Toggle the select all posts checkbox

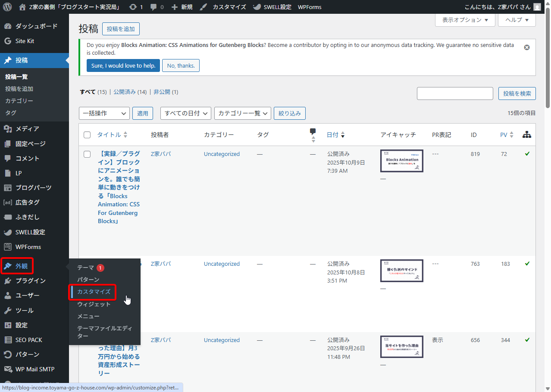pos(87,135)
